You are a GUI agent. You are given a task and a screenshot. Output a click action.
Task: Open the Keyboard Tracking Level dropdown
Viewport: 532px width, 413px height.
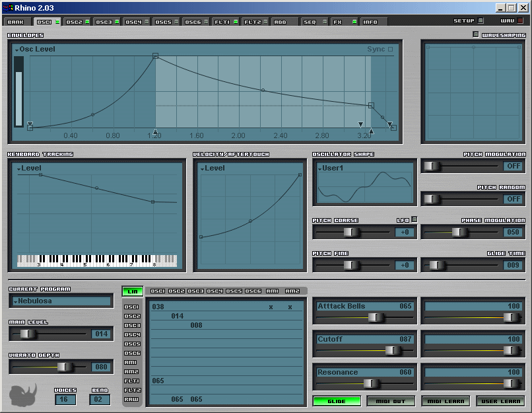[x=29, y=168]
